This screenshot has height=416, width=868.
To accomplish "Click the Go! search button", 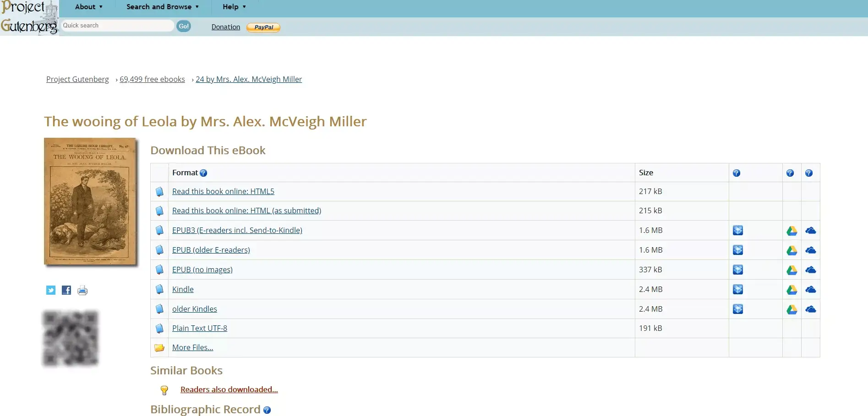I will (x=184, y=26).
